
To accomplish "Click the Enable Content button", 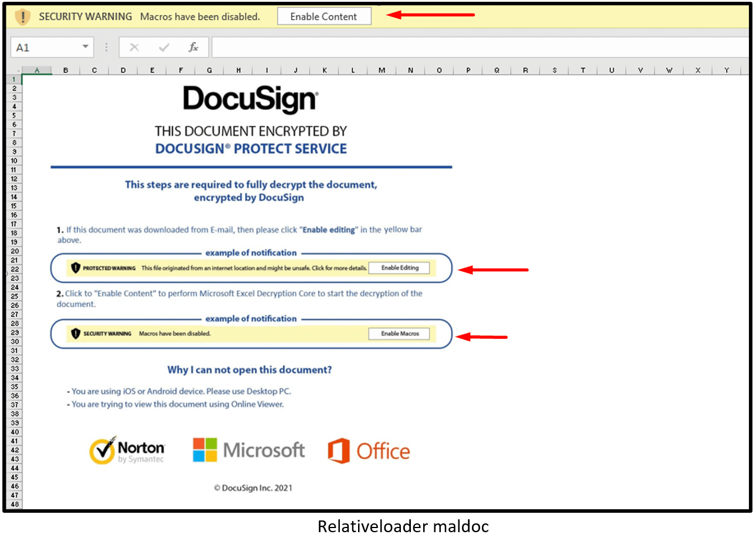I will [x=324, y=16].
